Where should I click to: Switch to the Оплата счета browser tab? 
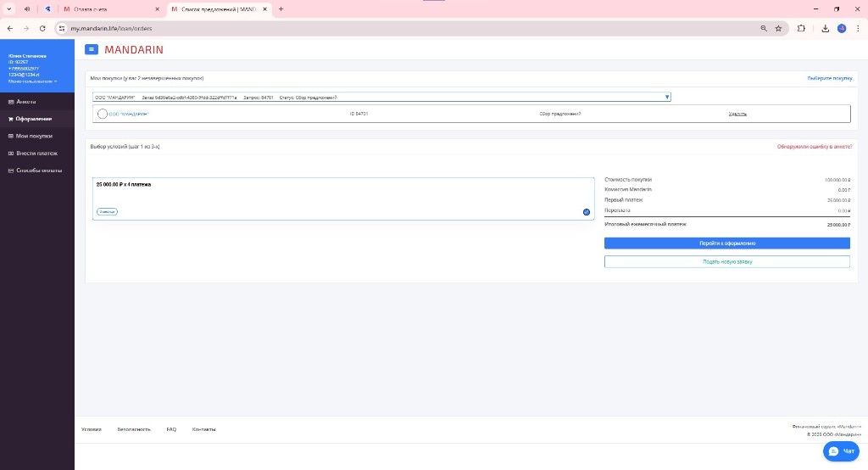110,8
